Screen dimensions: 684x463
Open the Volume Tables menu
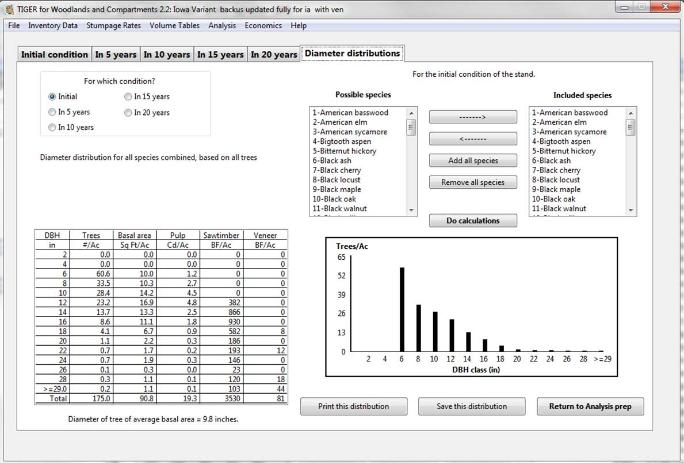pos(176,24)
